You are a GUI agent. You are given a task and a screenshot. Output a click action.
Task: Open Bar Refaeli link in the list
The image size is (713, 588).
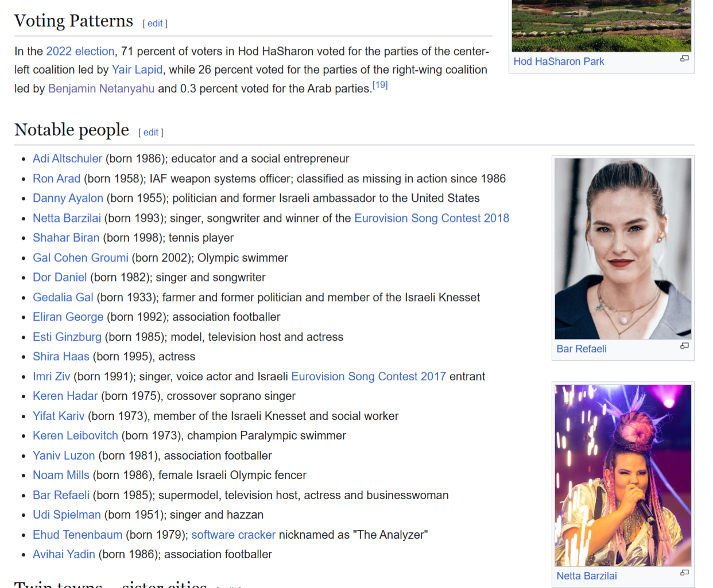click(x=61, y=495)
